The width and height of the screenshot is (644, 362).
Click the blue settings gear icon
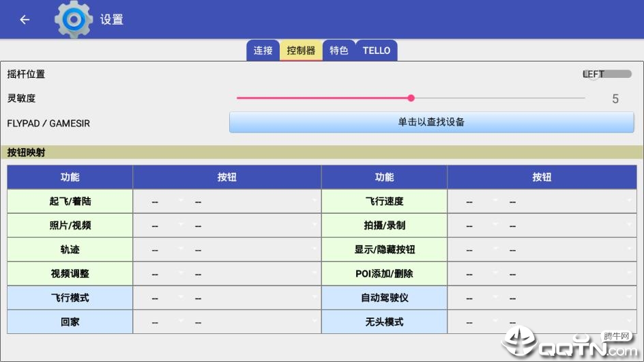point(73,20)
